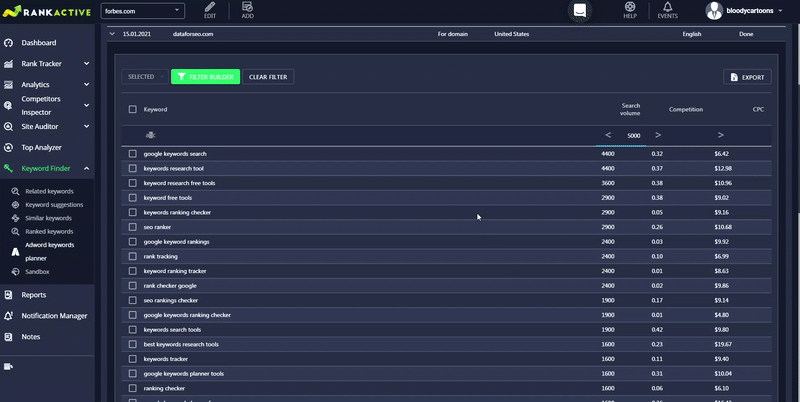Expand the Site Auditor chevron

pyautogui.click(x=86, y=126)
